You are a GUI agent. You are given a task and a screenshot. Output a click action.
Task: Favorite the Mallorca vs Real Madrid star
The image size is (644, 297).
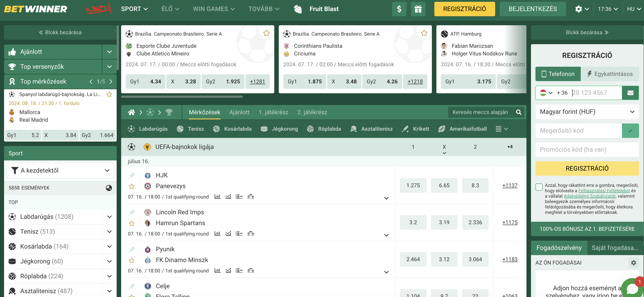pos(109,94)
